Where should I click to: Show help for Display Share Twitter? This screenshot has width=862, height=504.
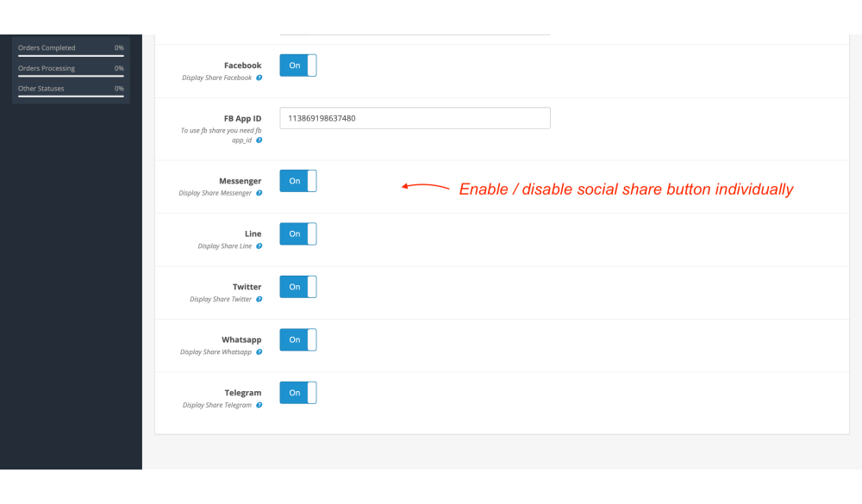click(259, 300)
